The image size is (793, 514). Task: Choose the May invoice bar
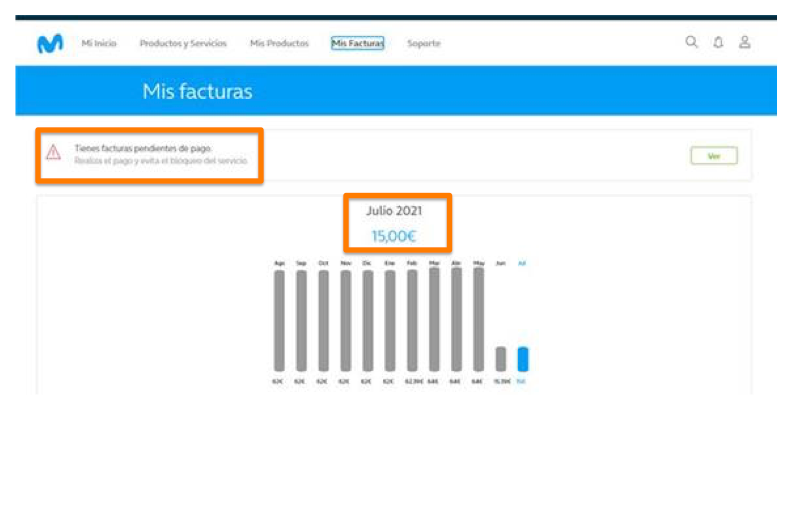pyautogui.click(x=478, y=320)
